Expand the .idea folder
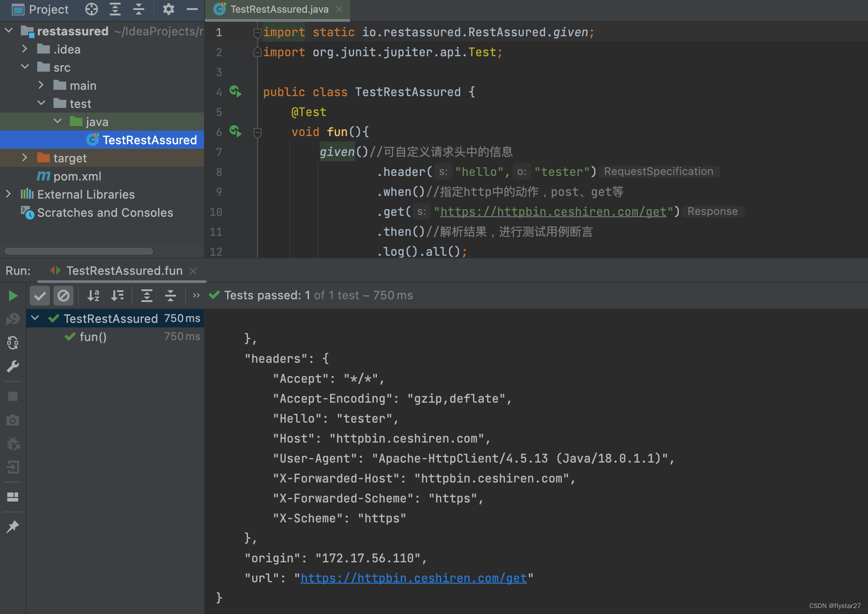 25,49
